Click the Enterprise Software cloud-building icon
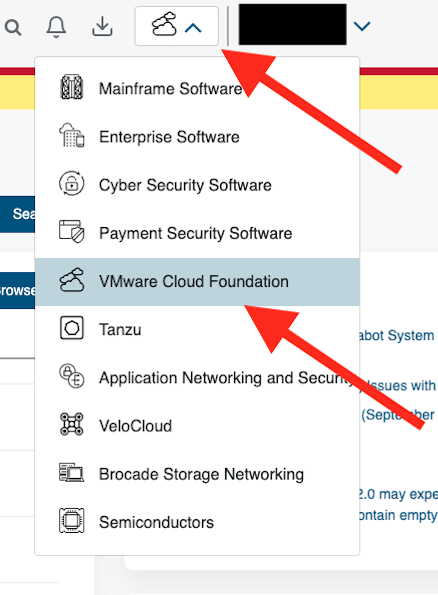Screen dimensions: 438x595 point(72,135)
